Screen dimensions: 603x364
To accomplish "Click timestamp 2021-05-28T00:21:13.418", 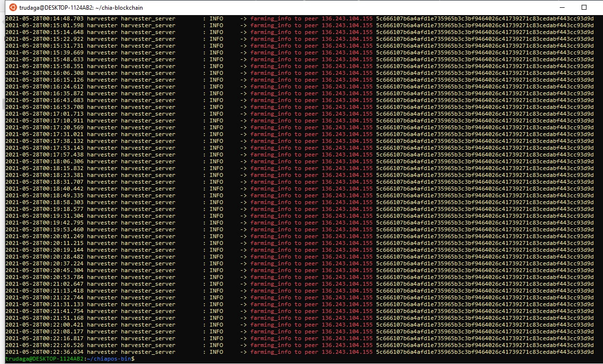I will click(x=44, y=291).
